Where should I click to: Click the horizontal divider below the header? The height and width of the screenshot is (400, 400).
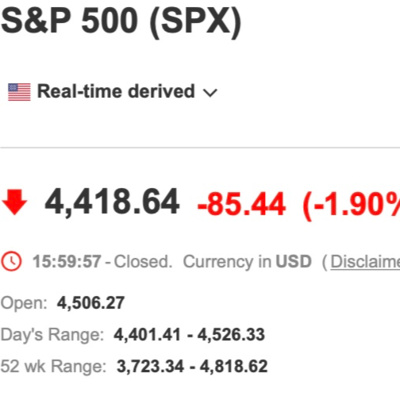click(x=200, y=147)
